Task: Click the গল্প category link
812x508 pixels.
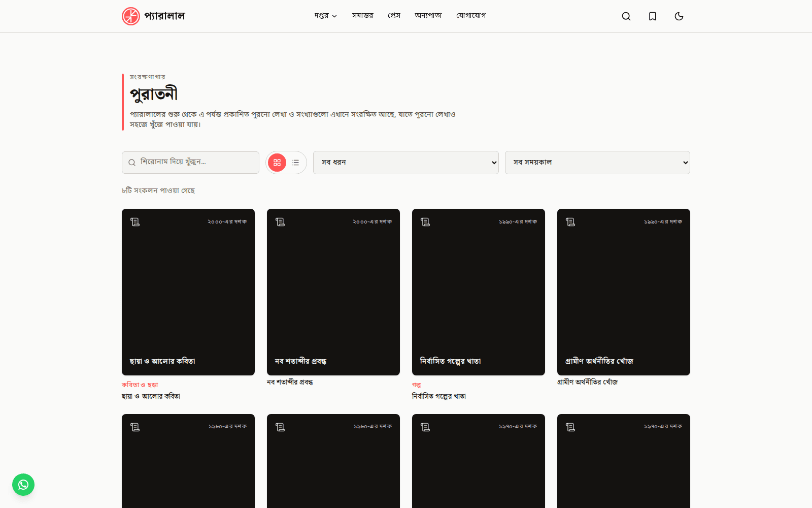Action: click(416, 385)
